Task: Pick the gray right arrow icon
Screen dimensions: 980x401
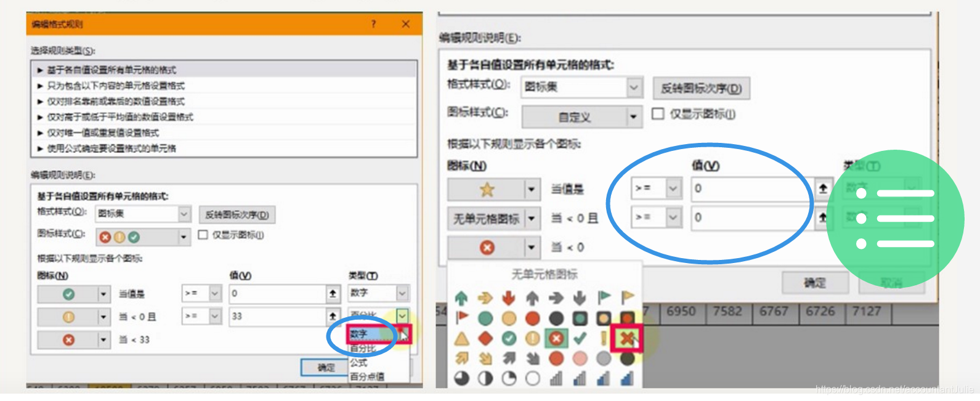Action: tap(556, 298)
